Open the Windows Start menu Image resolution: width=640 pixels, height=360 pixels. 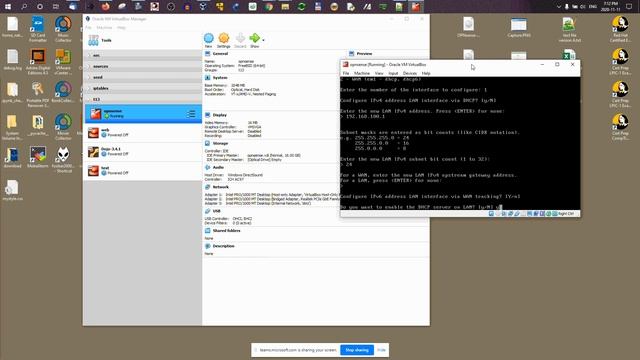click(7, 7)
